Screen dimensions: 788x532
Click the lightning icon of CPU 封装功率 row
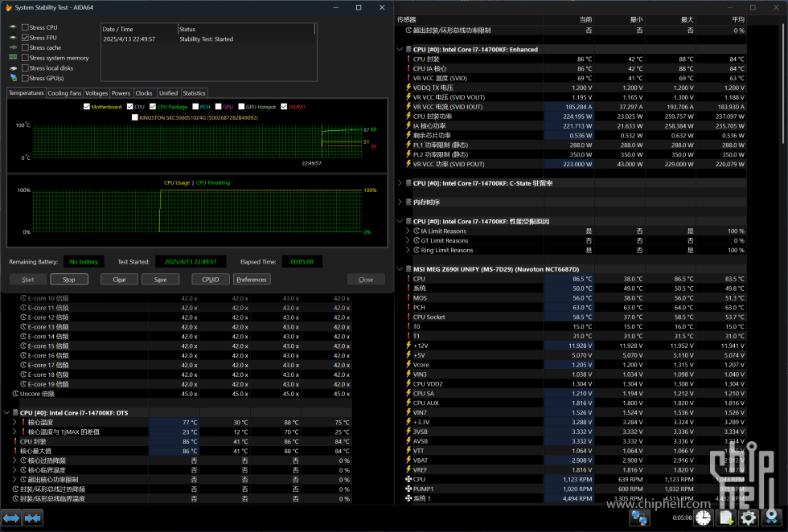click(408, 116)
